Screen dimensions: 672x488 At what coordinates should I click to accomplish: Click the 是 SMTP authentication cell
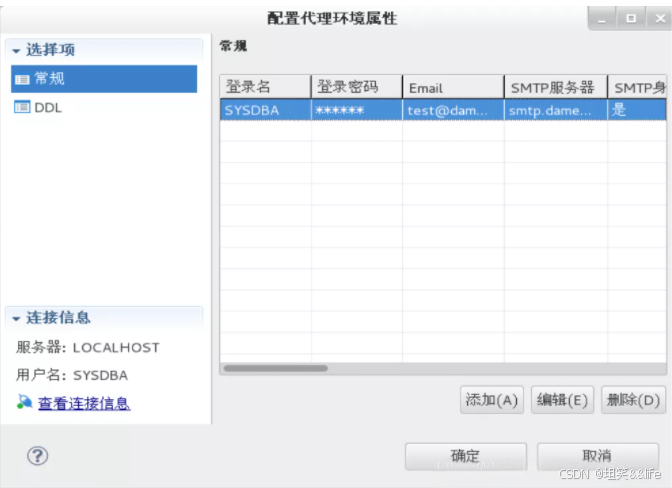637,110
